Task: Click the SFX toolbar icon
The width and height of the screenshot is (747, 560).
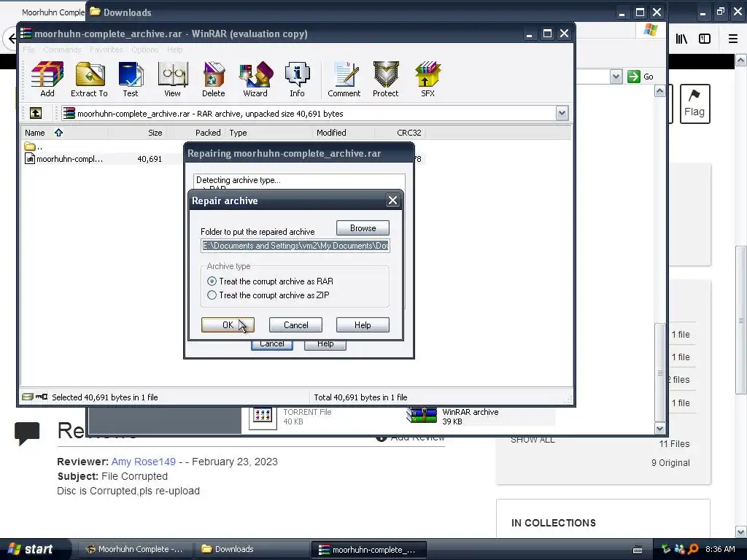Action: coord(427,79)
